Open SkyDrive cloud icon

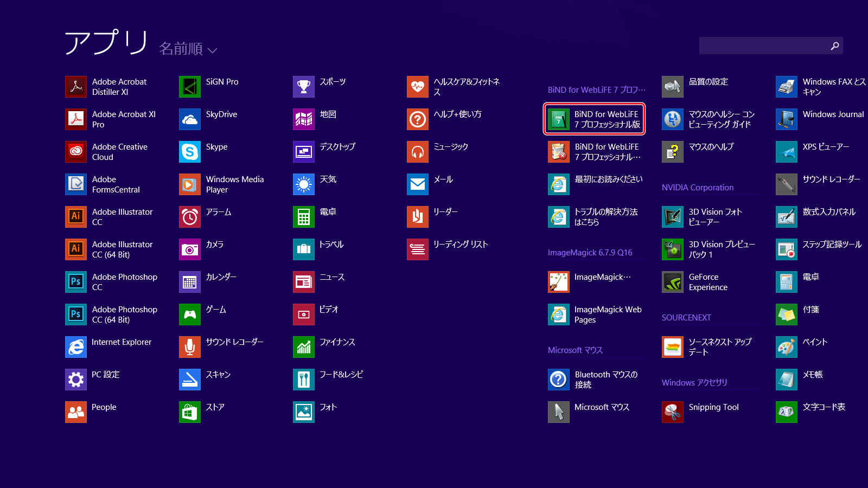tap(190, 119)
